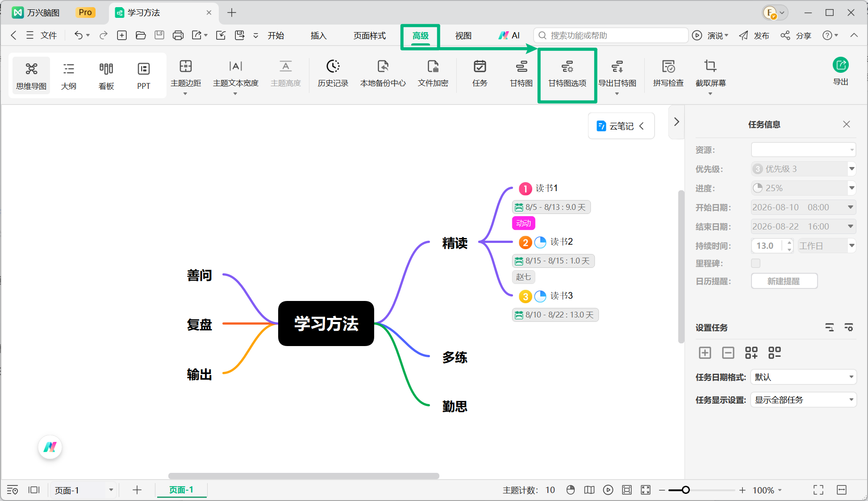The width and height of the screenshot is (868, 501).
Task: Open the AI ribbon tab
Action: (x=509, y=35)
